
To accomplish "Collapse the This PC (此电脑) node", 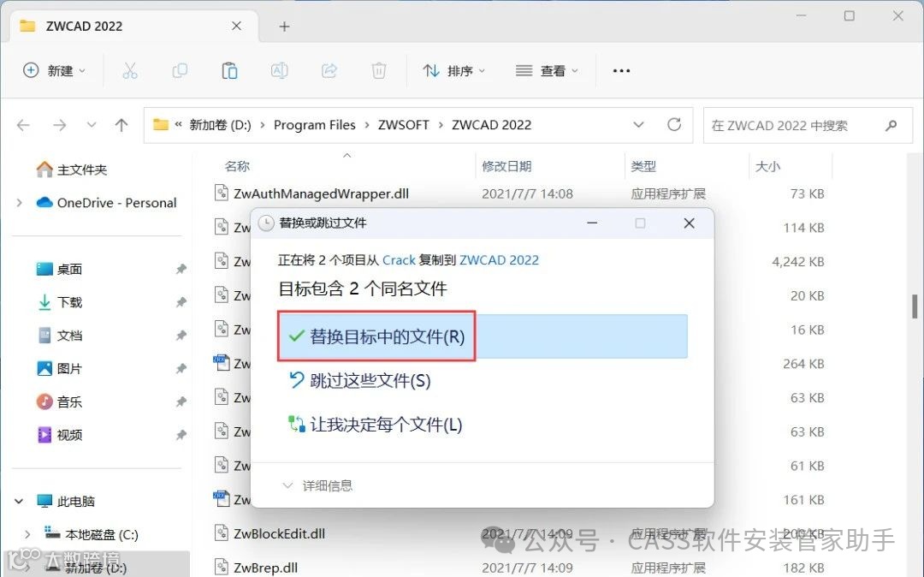I will [19, 502].
